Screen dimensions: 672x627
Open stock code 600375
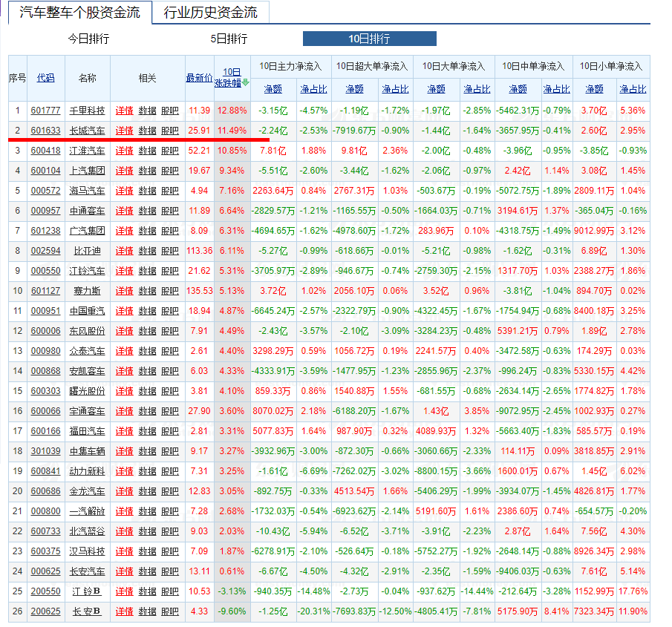click(x=45, y=551)
